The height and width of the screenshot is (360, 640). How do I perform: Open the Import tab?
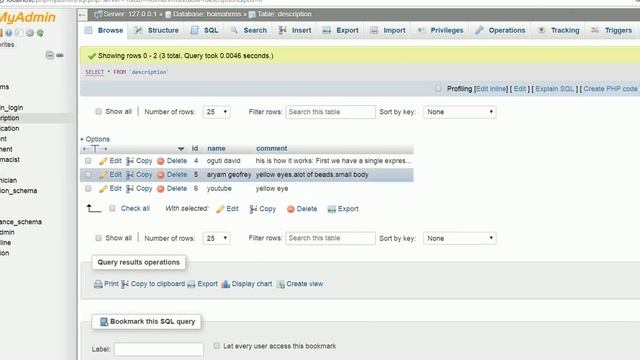(x=388, y=30)
